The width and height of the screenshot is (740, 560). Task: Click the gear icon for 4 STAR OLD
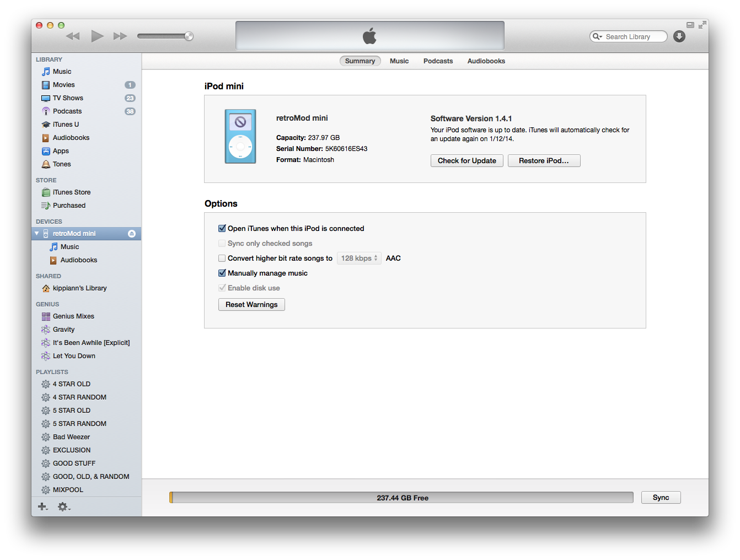(x=46, y=384)
